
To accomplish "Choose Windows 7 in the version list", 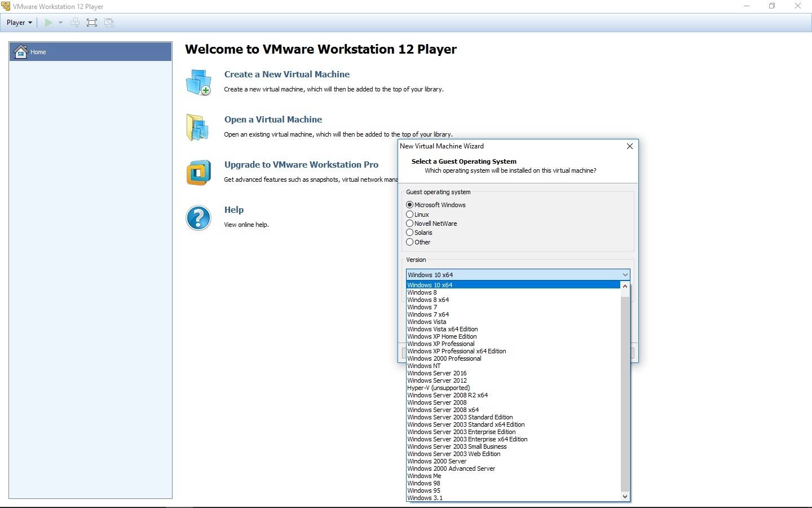I will [x=513, y=307].
